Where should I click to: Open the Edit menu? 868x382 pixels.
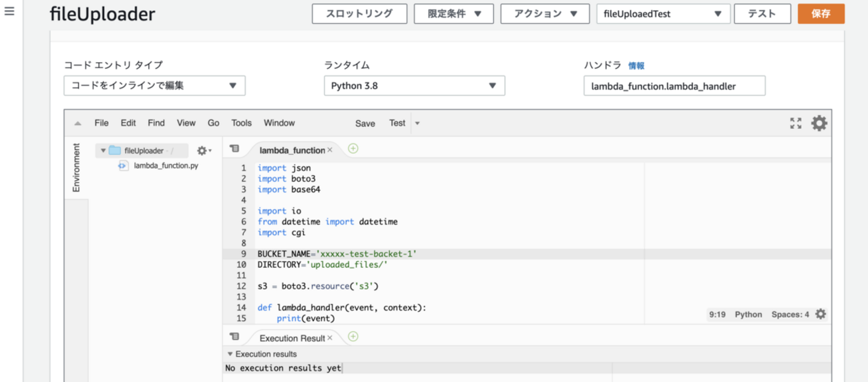point(128,123)
